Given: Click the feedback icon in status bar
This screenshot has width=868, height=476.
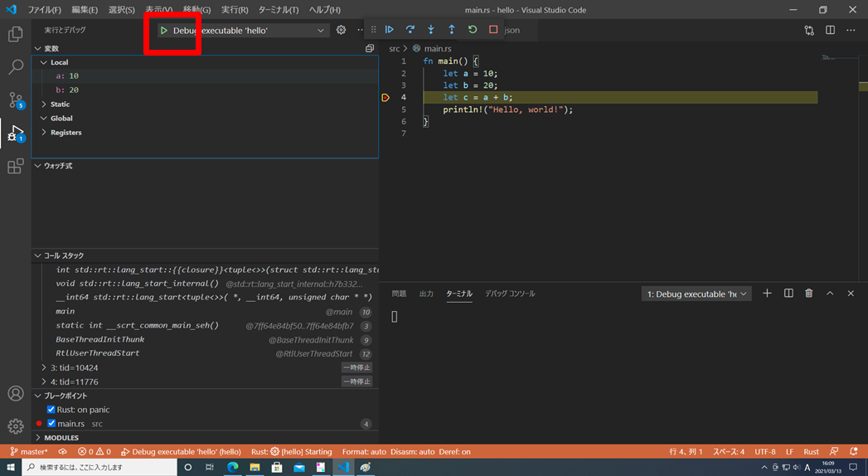Looking at the screenshot, I should 834,452.
